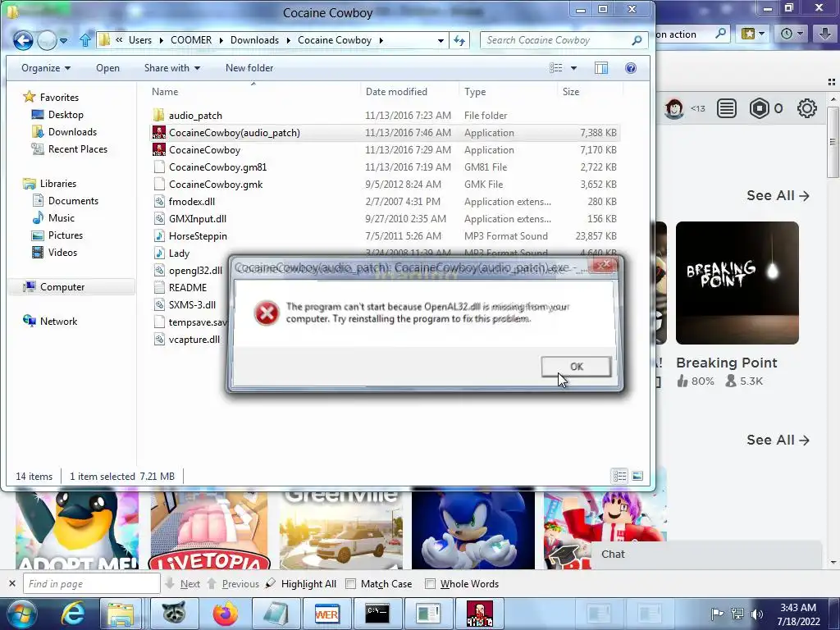Select GMXInput.dll file
Image resolution: width=840 pixels, height=630 pixels.
point(386,218)
